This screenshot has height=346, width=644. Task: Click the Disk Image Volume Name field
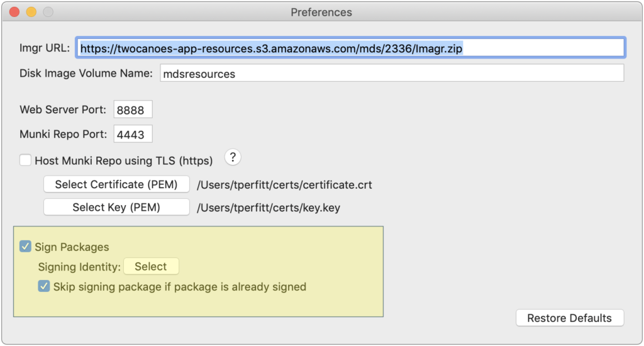[392, 73]
